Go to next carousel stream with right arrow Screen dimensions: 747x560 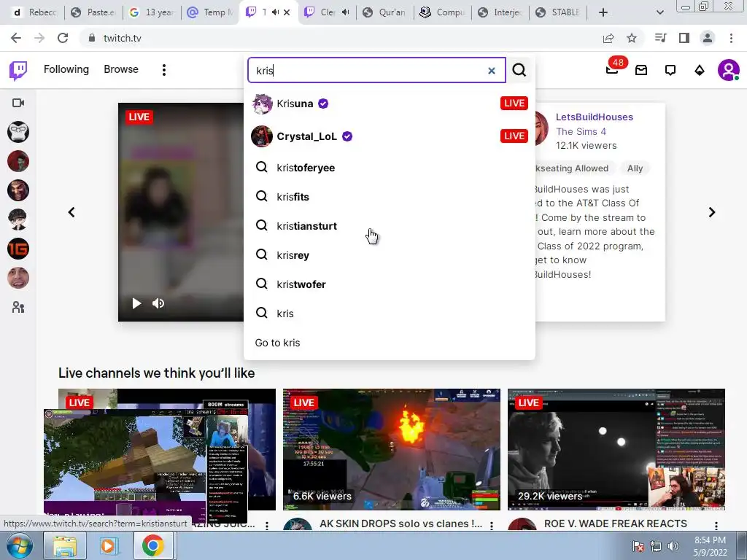712,212
